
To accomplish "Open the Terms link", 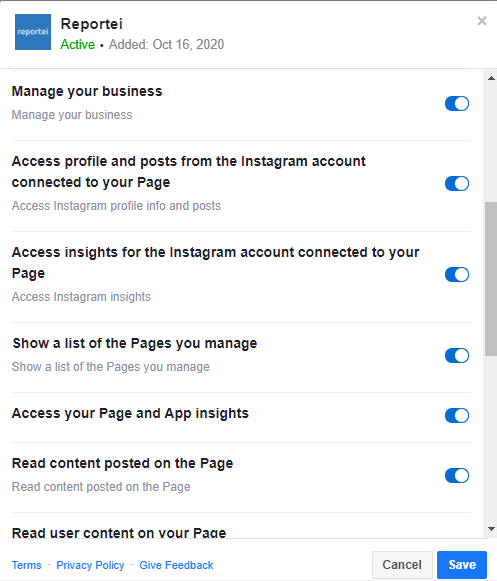I will (26, 565).
